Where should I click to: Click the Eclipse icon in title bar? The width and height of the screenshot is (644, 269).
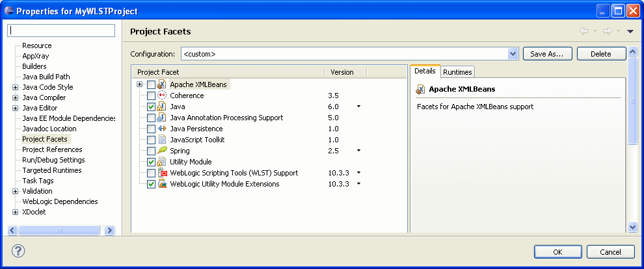(x=9, y=11)
